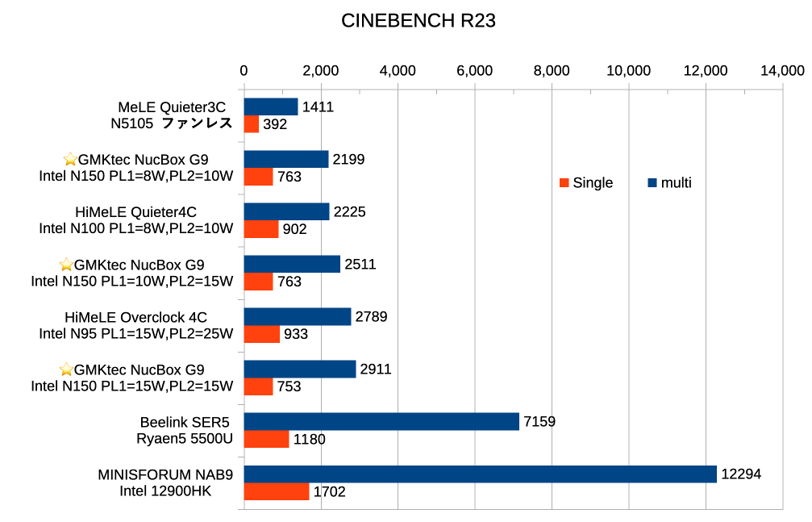Viewport: 812px width, 522px height.
Task: Select the HiMeLE Overclock 4C multi bar 2789
Action: click(298, 317)
